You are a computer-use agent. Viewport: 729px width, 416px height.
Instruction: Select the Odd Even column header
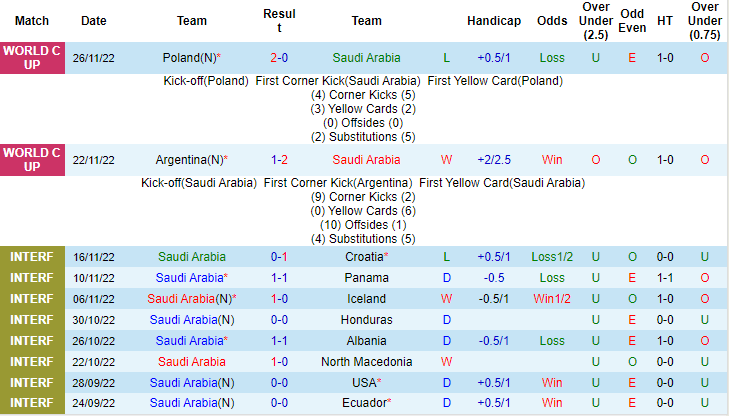coord(632,21)
